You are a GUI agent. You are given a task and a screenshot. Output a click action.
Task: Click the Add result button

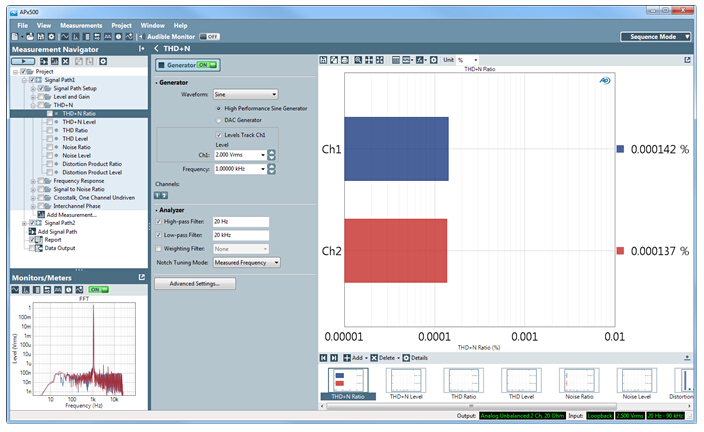click(x=355, y=358)
